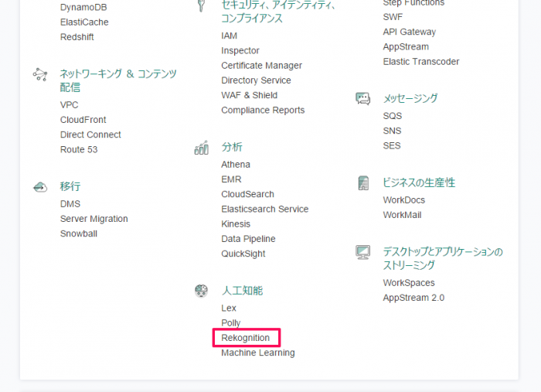Viewport: 541px width, 392px height.
Task: Click the Artificial Intelligence brain icon
Action: pos(201,291)
